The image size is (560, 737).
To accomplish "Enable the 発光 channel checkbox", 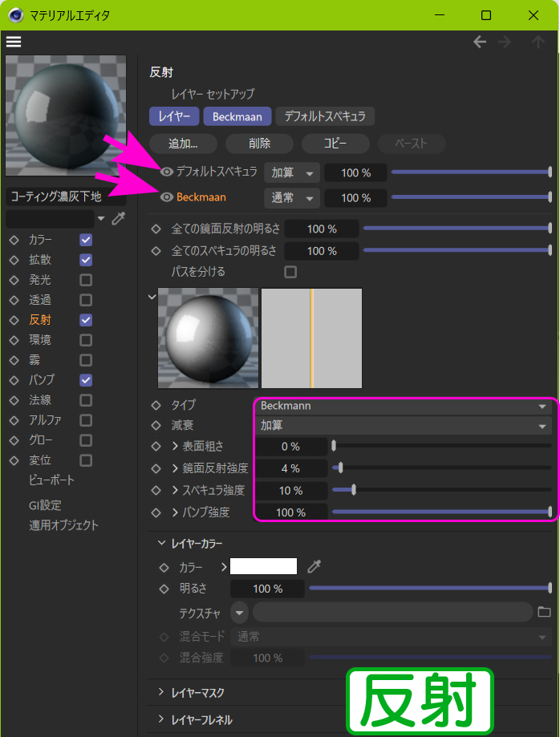I will click(x=86, y=280).
